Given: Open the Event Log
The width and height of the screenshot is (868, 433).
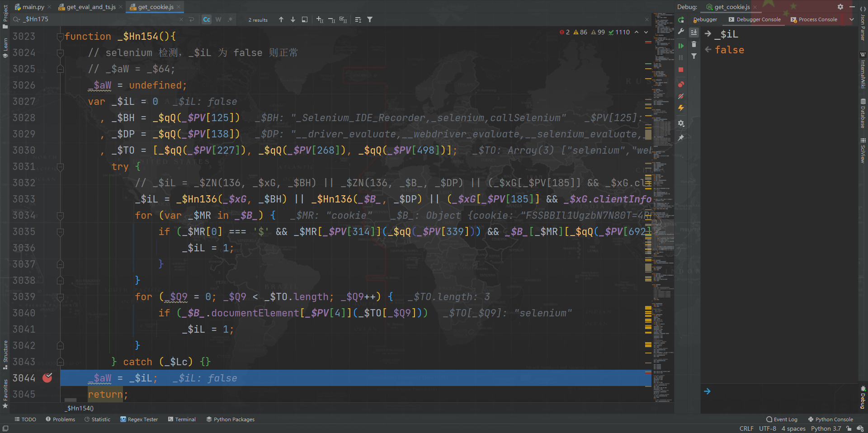Looking at the screenshot, I should click(x=782, y=419).
